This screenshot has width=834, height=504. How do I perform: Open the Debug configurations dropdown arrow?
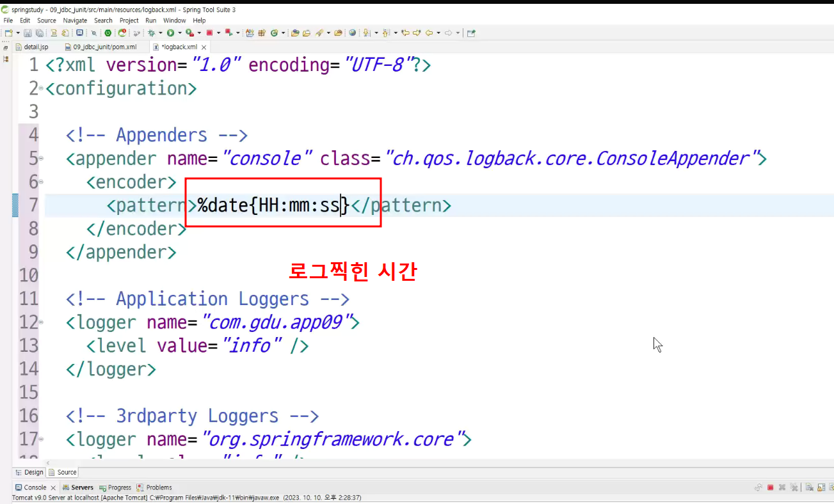tap(161, 33)
